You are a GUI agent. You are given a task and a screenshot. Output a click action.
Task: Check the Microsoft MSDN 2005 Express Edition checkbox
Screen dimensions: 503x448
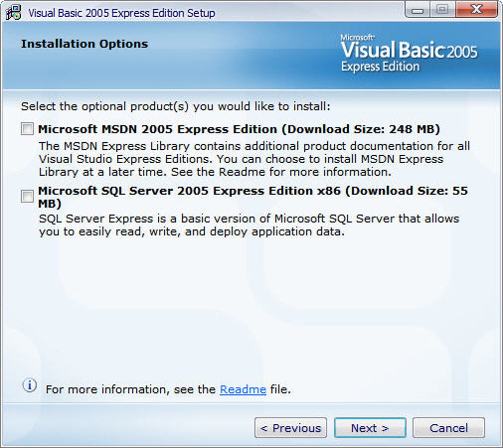point(27,129)
